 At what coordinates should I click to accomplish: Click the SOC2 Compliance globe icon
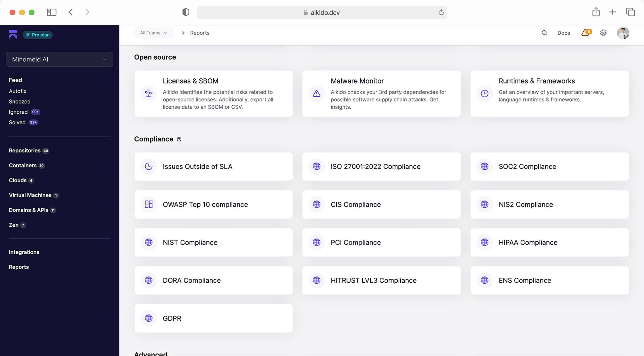[x=485, y=166]
